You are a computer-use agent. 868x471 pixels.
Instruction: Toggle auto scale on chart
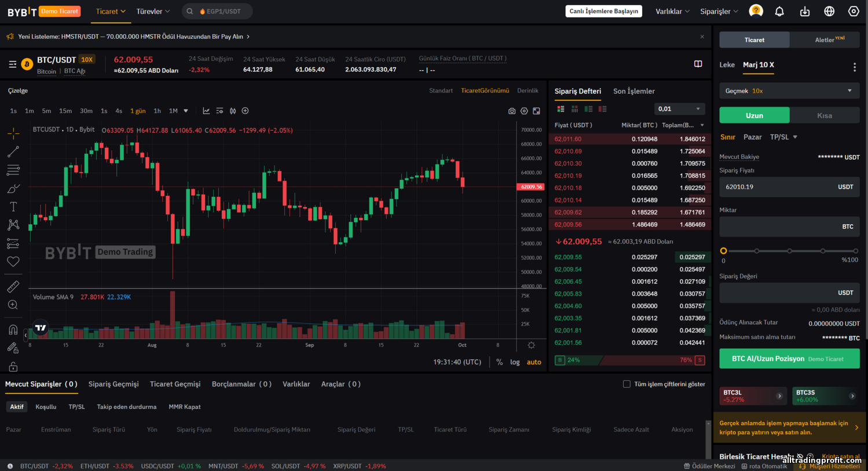534,362
